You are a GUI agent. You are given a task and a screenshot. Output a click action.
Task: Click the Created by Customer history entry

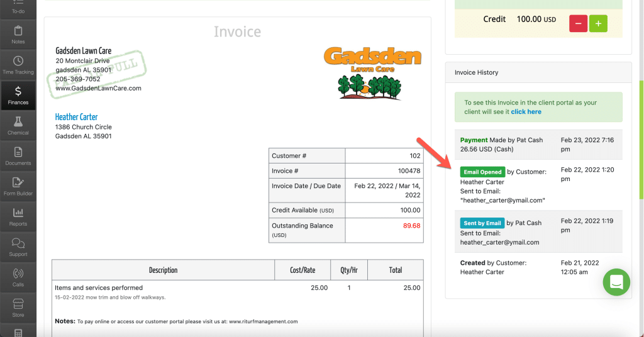[x=538, y=267]
